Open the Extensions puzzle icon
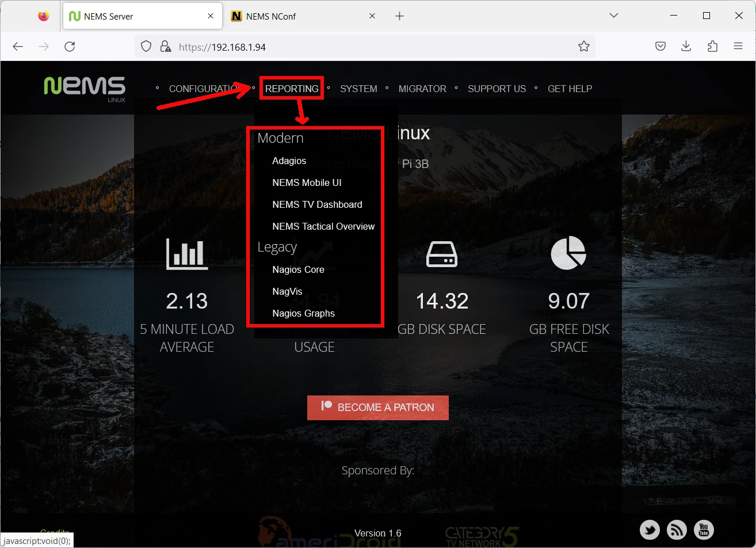Screen dimensions: 756x548 click(x=712, y=47)
